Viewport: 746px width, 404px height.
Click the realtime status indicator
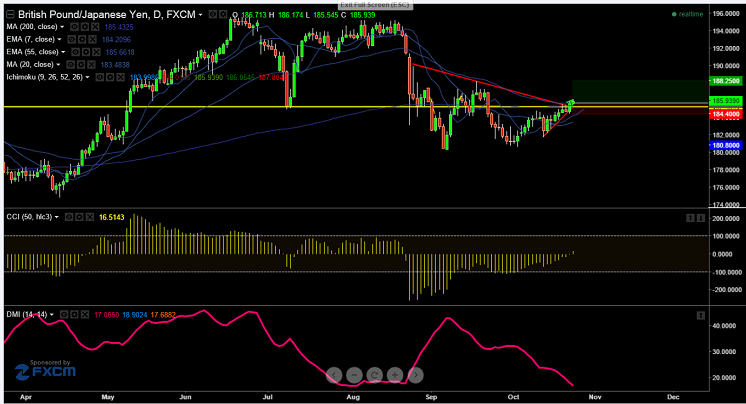click(x=687, y=14)
